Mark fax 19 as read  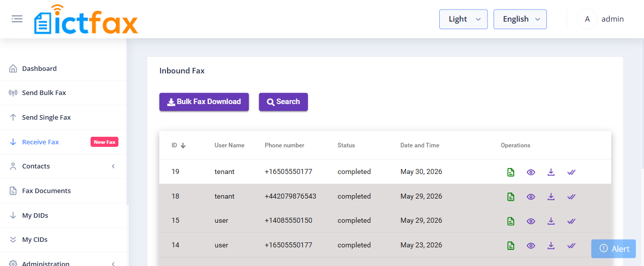[571, 172]
